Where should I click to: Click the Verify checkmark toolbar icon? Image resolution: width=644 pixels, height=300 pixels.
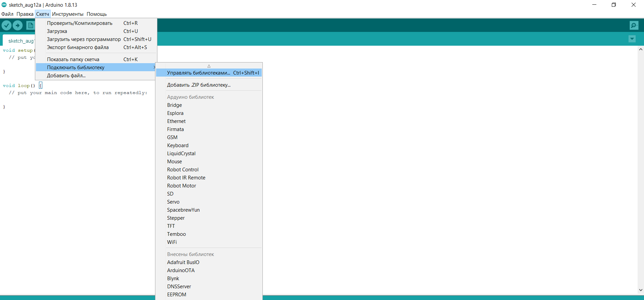point(6,25)
